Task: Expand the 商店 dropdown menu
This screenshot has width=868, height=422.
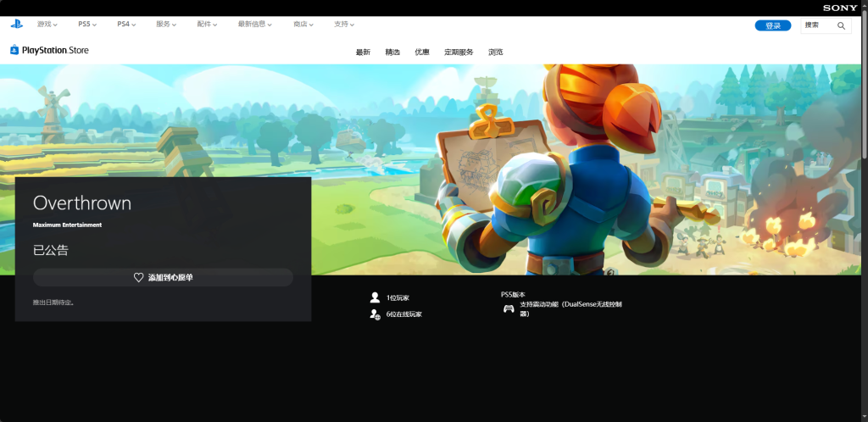Action: click(x=303, y=25)
